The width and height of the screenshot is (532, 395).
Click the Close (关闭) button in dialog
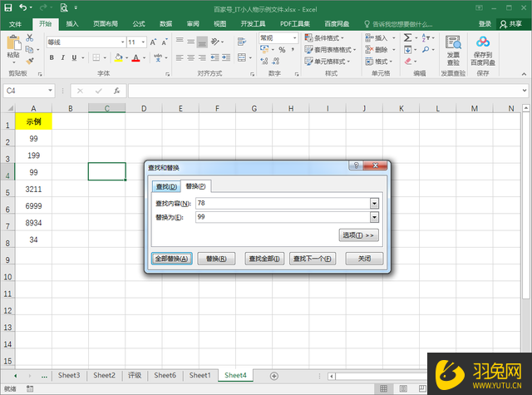364,259
